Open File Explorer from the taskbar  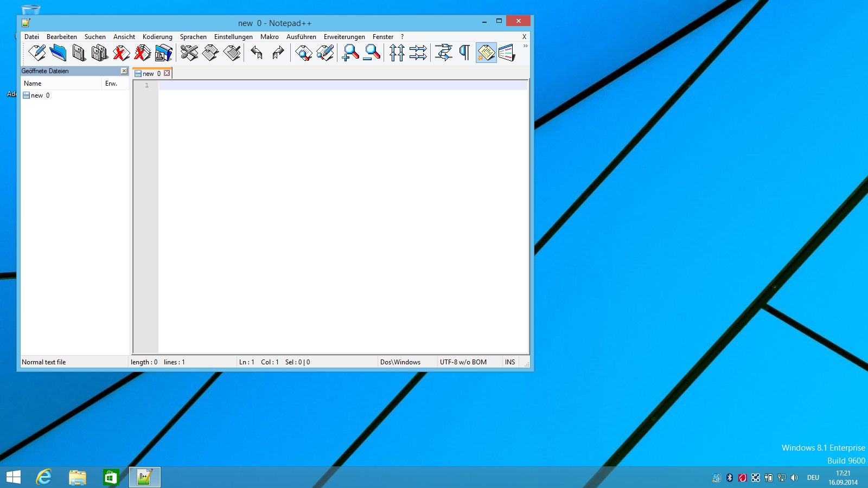click(78, 477)
